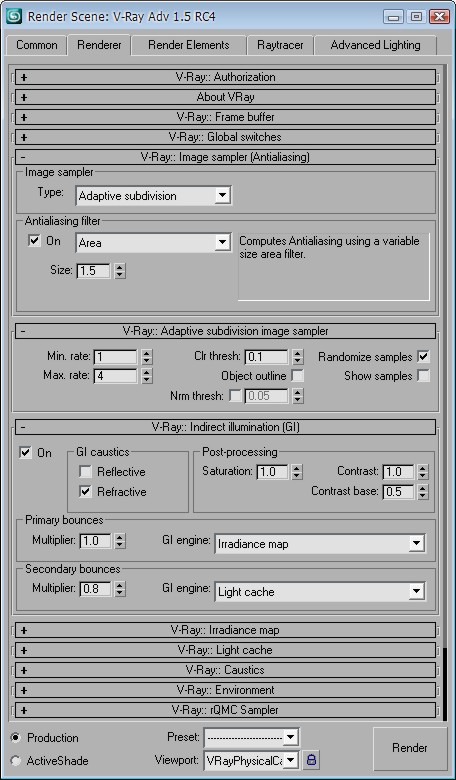Click Secondary bounces Multiplier field
Viewport: 456px width, 780px height.
(95, 589)
